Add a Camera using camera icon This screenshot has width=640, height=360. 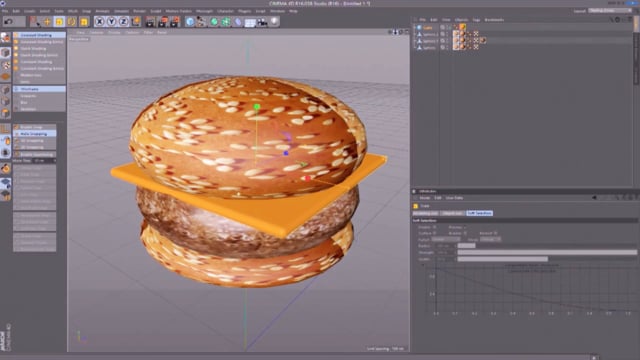262,22
